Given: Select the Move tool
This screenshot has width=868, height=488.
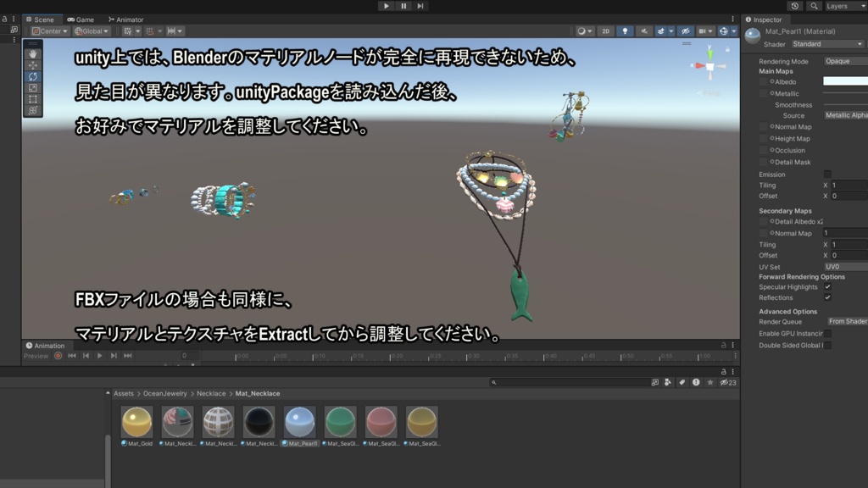Looking at the screenshot, I should [33, 65].
